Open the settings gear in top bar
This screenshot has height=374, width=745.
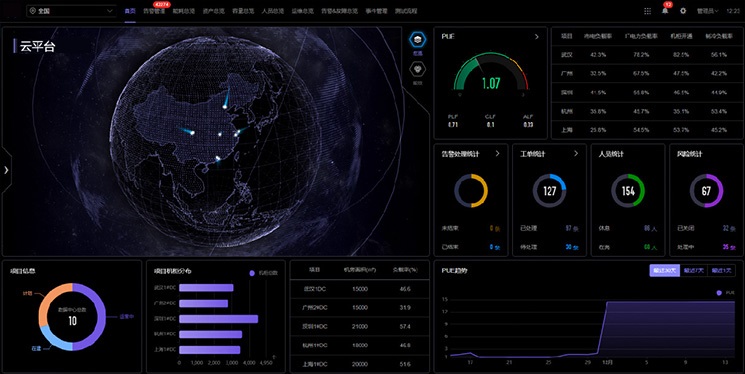pos(683,11)
